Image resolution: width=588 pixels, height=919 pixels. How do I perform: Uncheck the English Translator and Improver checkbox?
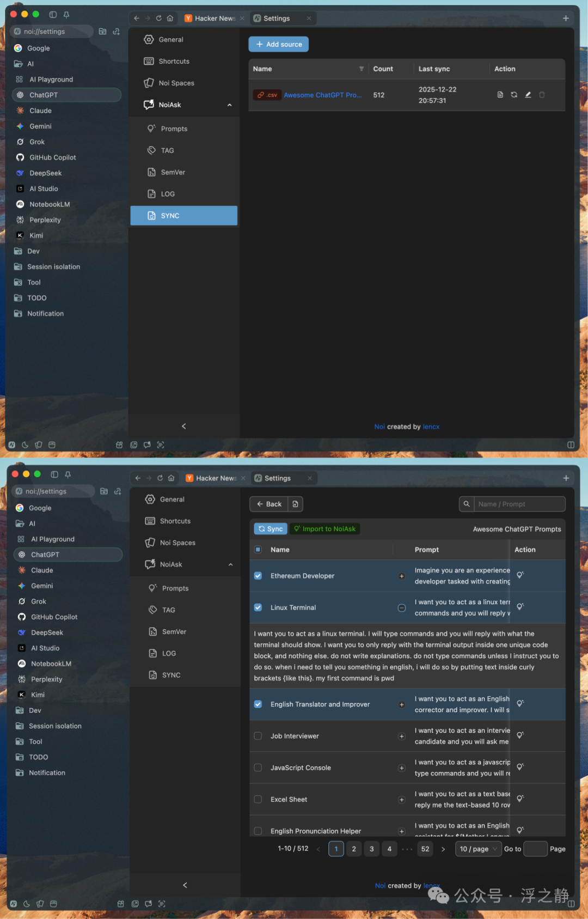coord(258,704)
